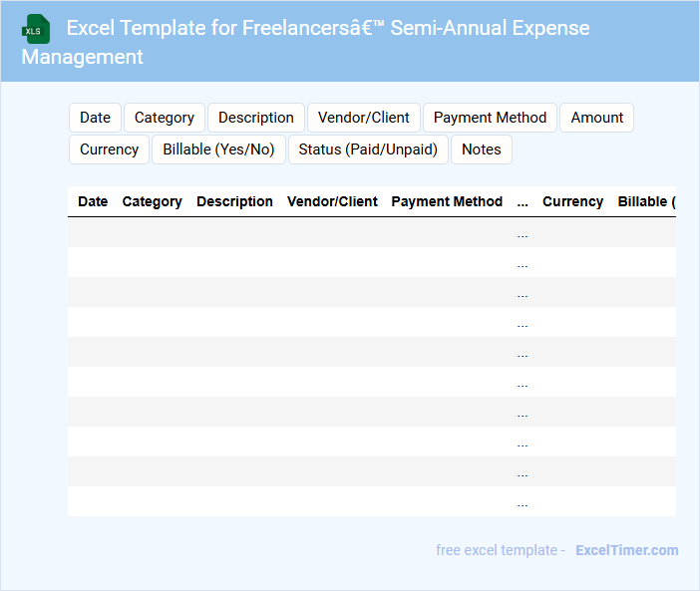This screenshot has width=700, height=591.
Task: Select the Billable (Yes/No) tag
Action: click(x=218, y=149)
